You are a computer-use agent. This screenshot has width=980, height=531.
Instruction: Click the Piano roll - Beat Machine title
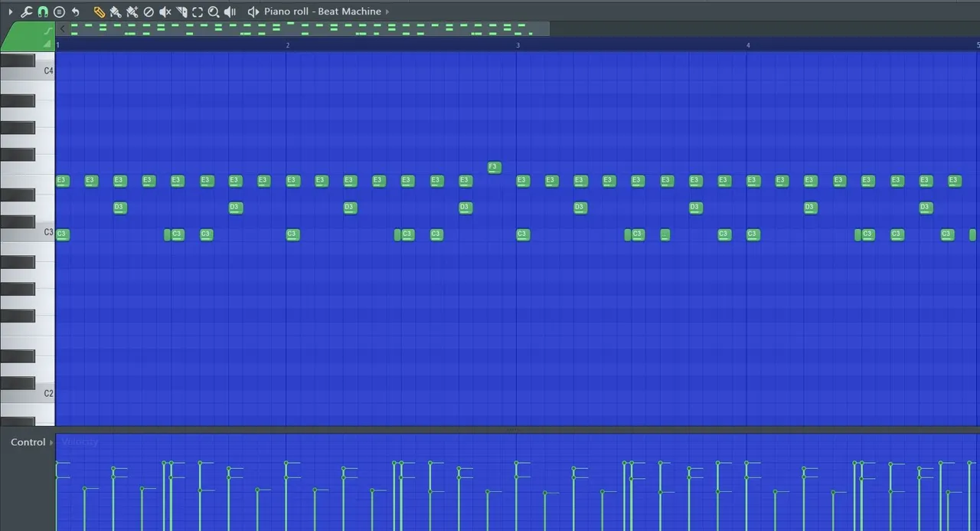pyautogui.click(x=322, y=11)
